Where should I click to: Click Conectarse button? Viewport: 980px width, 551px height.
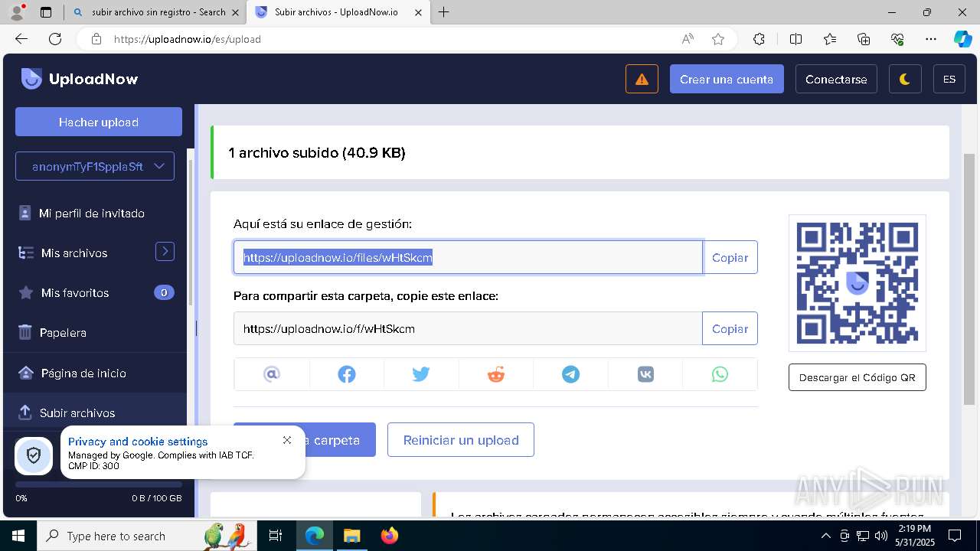tap(836, 79)
